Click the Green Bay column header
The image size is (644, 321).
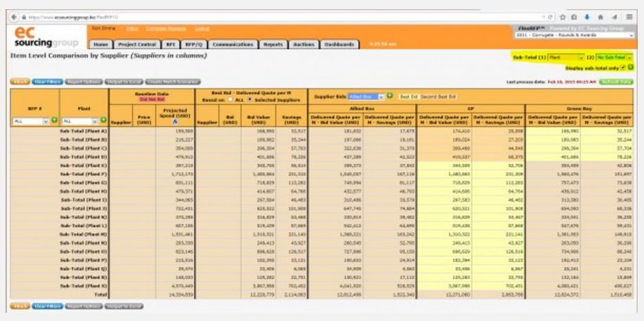pyautogui.click(x=579, y=108)
